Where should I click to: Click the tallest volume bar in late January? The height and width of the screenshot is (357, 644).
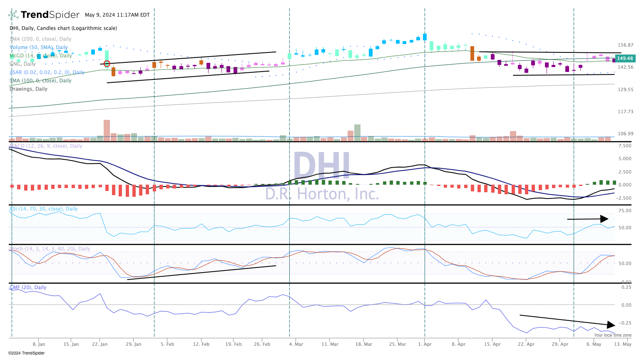tap(107, 130)
